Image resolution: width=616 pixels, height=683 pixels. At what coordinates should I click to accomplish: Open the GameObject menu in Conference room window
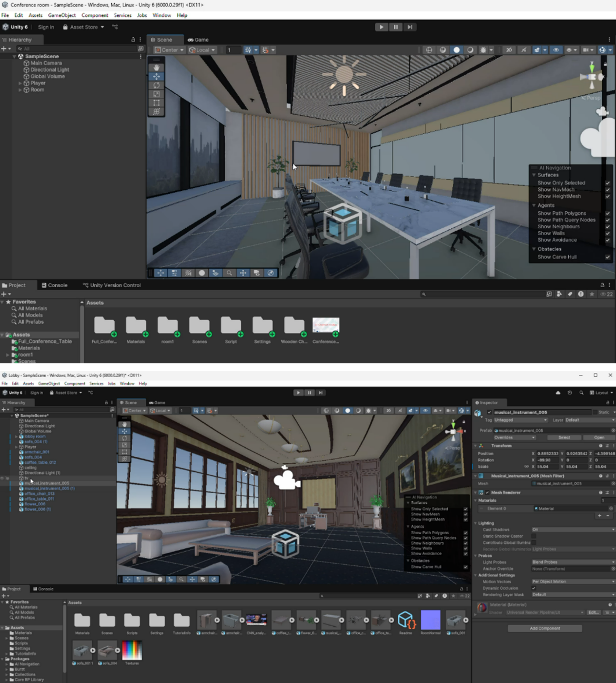(x=62, y=15)
